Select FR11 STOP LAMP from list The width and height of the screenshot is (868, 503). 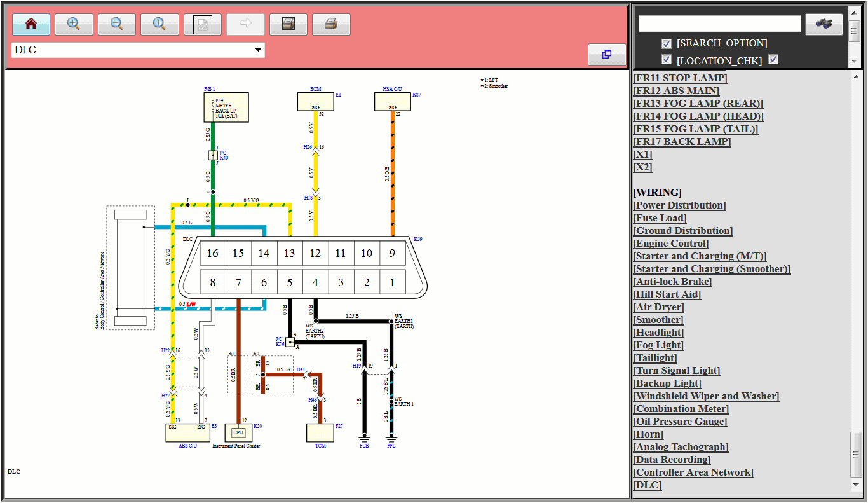[x=680, y=78]
